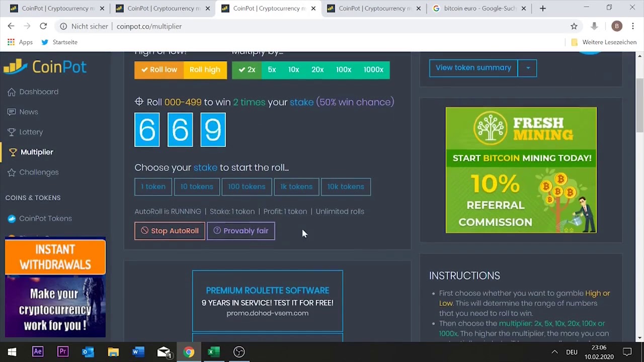Select the 20x multiplier
The image size is (644, 362).
[x=317, y=70]
